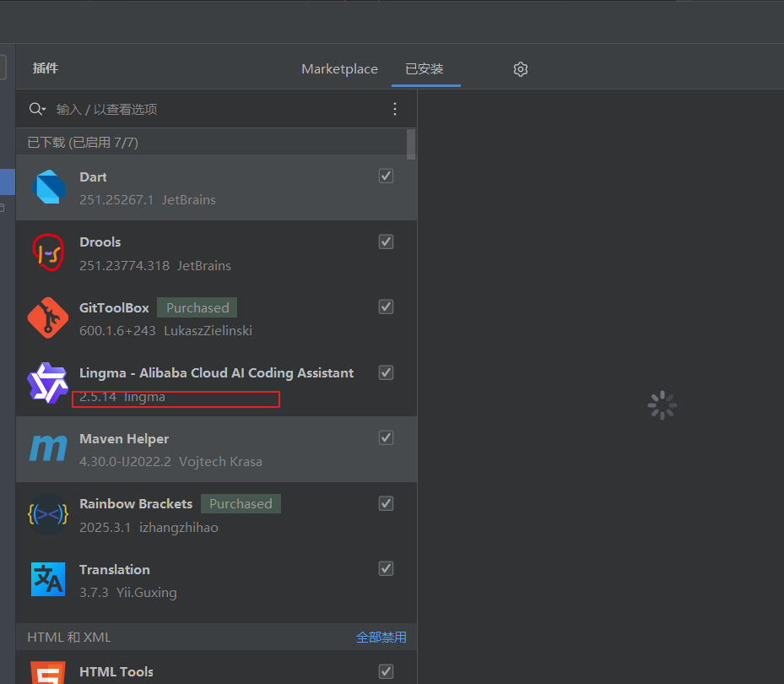784x684 pixels.
Task: Click the Purchased badge next to Rainbow Brackets
Action: click(241, 504)
